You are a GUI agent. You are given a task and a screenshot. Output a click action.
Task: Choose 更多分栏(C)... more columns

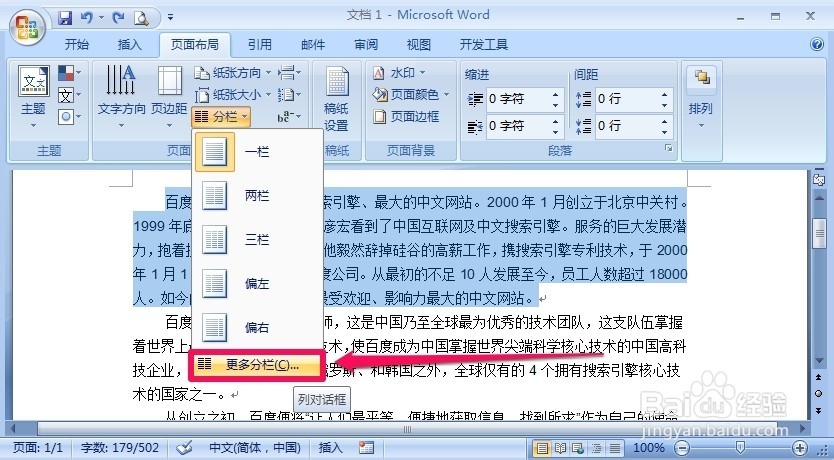(x=256, y=365)
